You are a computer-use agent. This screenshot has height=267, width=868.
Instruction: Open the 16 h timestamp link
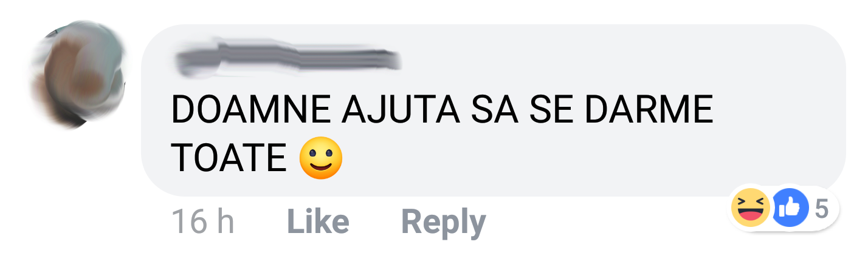(x=202, y=222)
